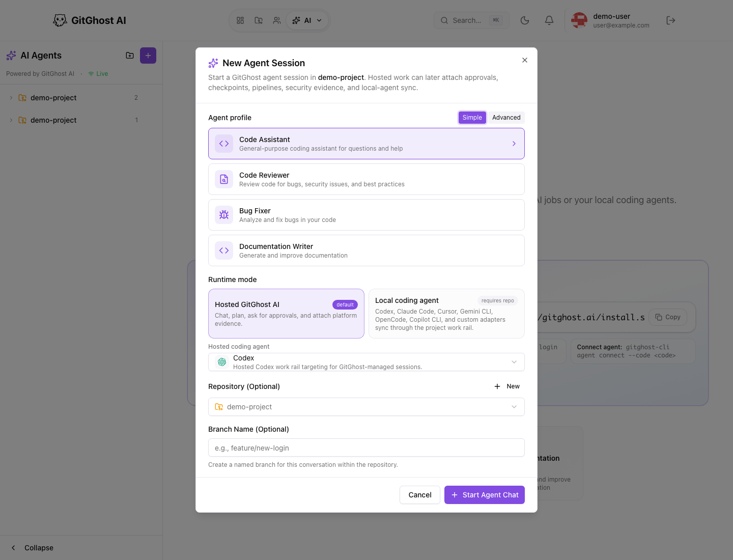Click the Live status indicator
This screenshot has height=560, width=733.
click(x=98, y=74)
